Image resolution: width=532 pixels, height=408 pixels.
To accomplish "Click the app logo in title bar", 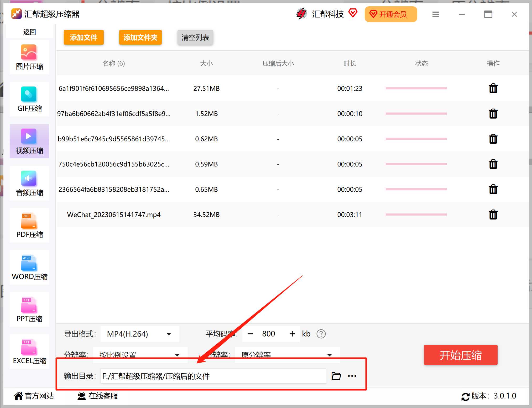I will pyautogui.click(x=17, y=14).
